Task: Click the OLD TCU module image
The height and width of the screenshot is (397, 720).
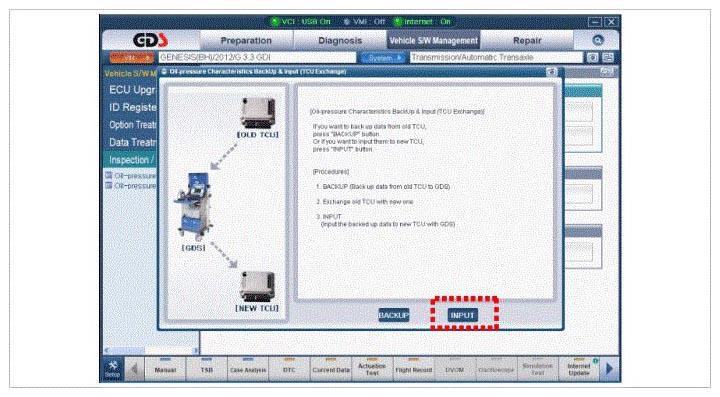Action: coord(258,113)
